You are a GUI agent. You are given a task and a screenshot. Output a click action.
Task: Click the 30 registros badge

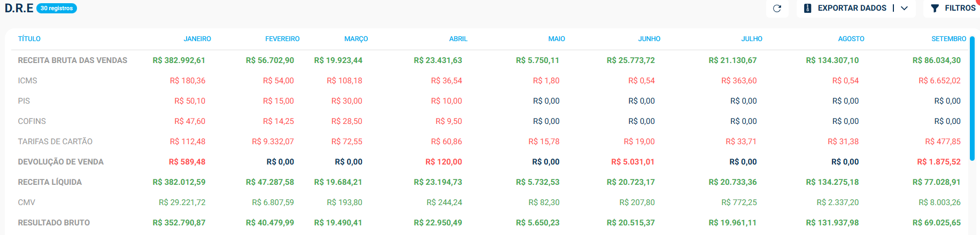[x=57, y=9]
